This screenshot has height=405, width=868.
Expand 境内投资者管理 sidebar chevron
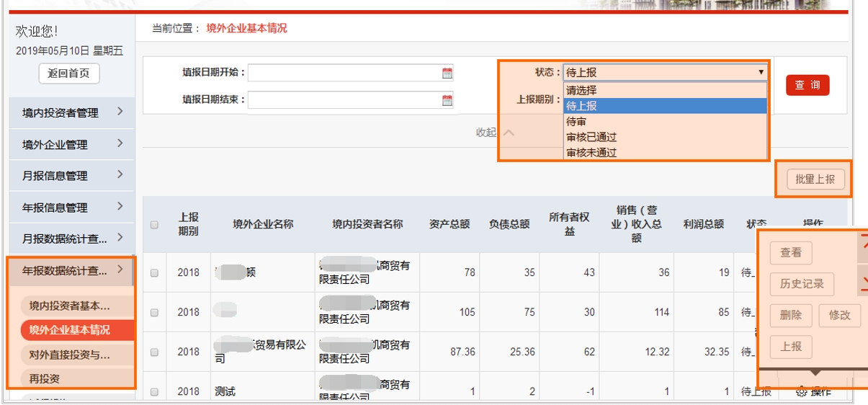(120, 112)
